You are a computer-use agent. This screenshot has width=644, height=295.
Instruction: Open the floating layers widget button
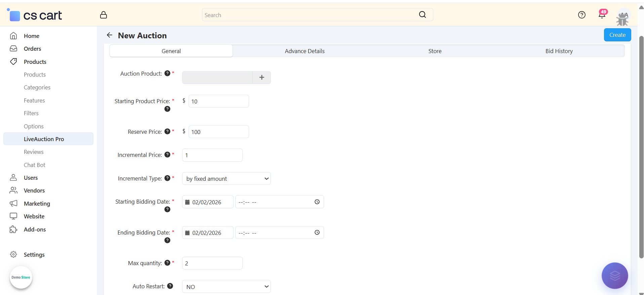click(x=614, y=276)
